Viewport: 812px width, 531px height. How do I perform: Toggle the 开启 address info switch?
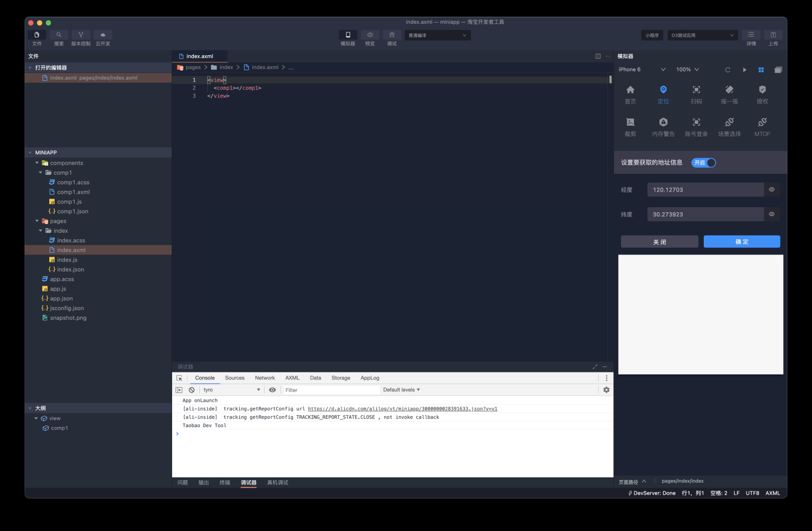(x=704, y=162)
